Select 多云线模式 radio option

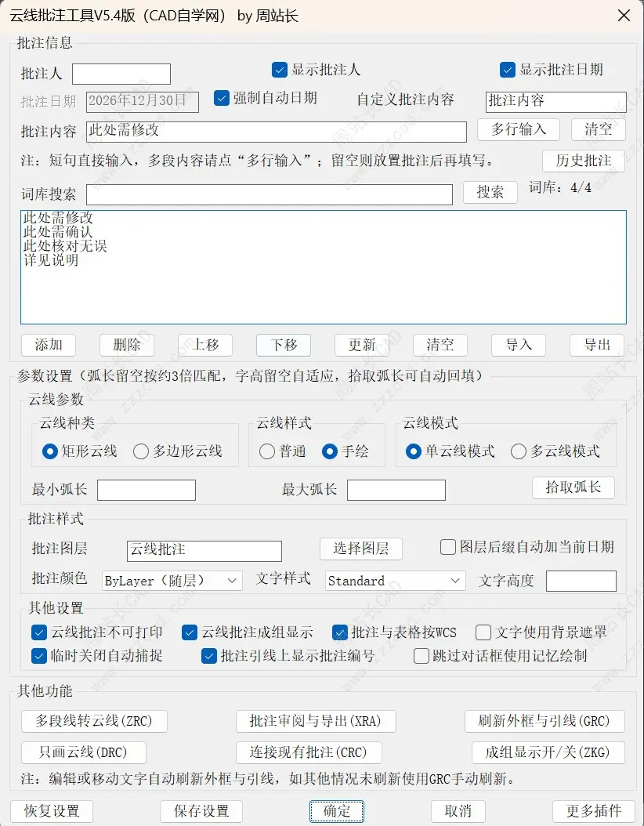click(518, 451)
